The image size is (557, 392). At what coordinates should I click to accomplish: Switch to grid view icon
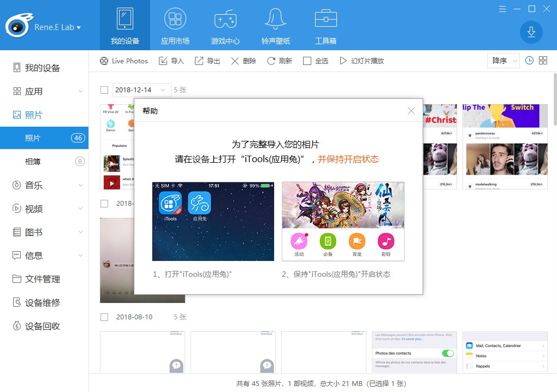click(x=543, y=61)
